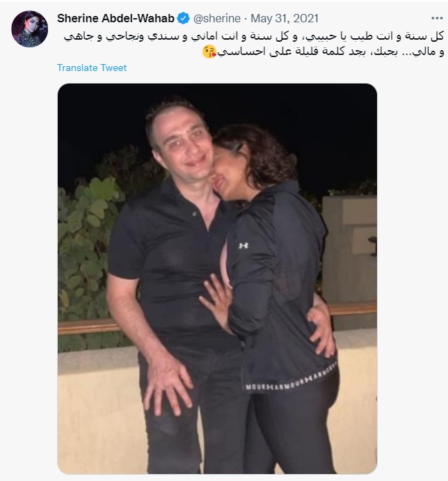Open the @sherine handle link
This screenshot has width=448, height=481.
coord(217,18)
